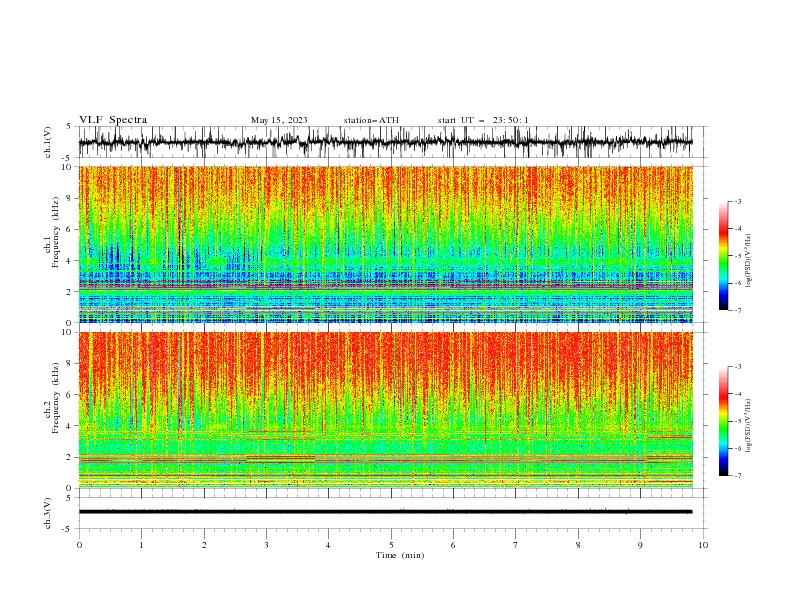Image resolution: width=792 pixels, height=612 pixels.
Task: Click the ch.3 voltage waveform trace
Action: tap(385, 512)
